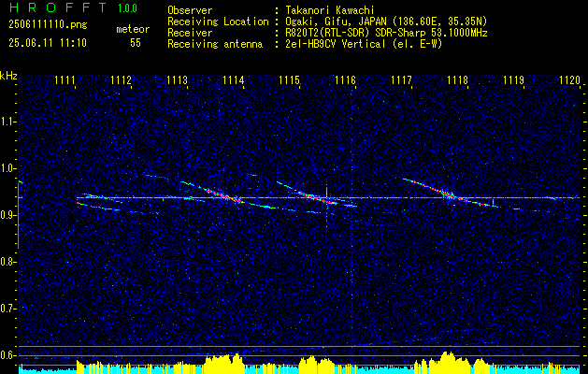Select the observer name Takanori Kawachi
The image size is (588, 374).
pos(329,10)
